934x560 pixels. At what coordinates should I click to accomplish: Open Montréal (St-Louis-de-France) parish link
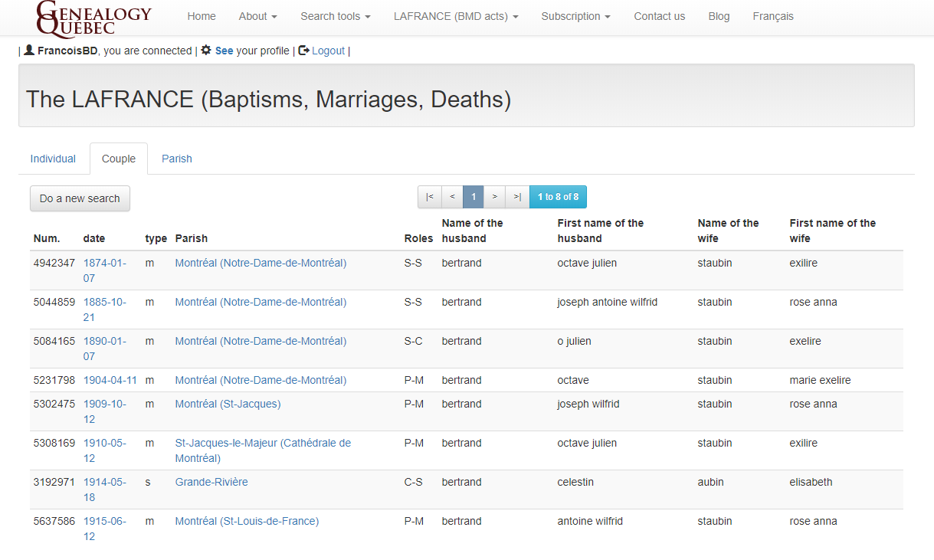point(247,521)
